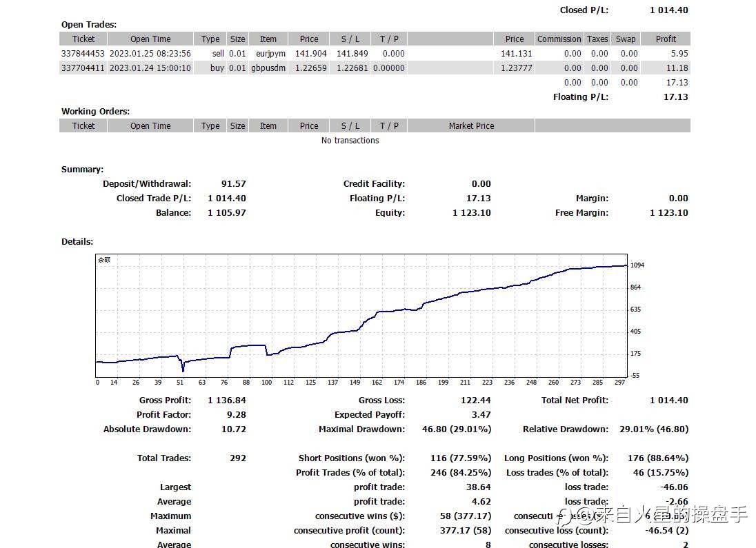Click the Floating P/L label under Open Trades
Image resolution: width=756 pixels, height=548 pixels.
coord(581,97)
